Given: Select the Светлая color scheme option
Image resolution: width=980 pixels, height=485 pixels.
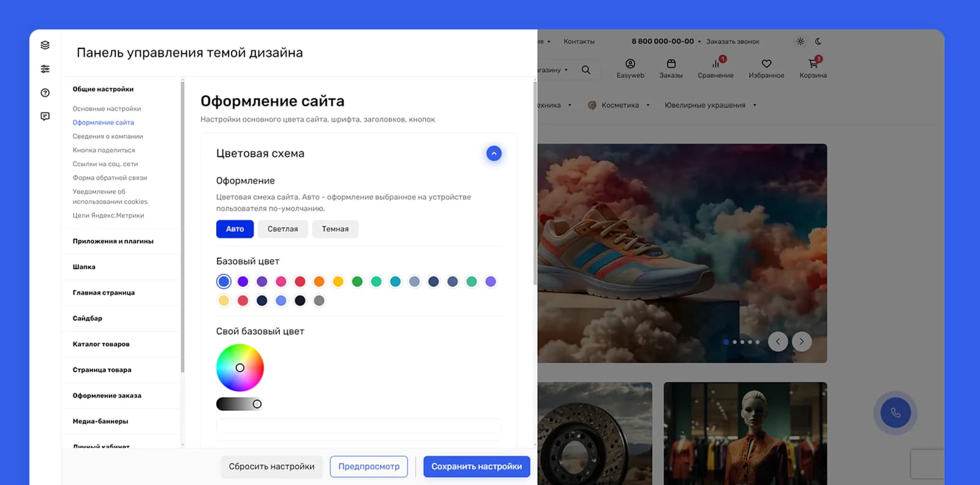Looking at the screenshot, I should tap(282, 229).
